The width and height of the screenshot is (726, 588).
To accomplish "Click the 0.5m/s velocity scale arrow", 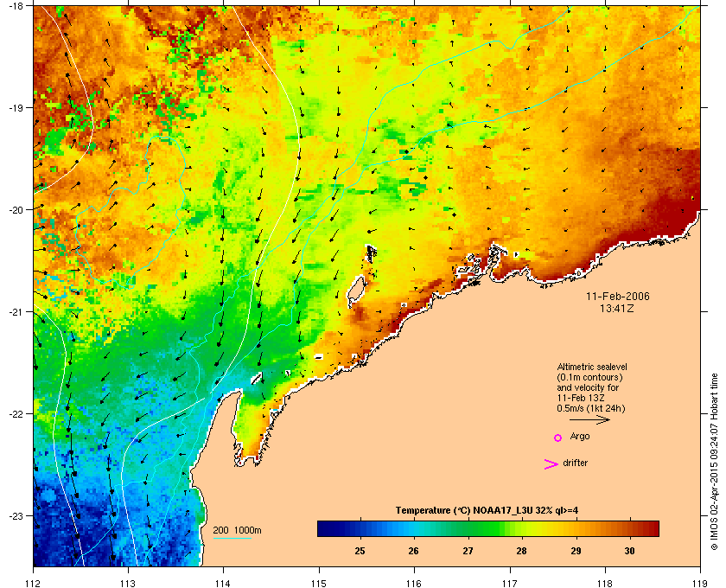I will [589, 420].
